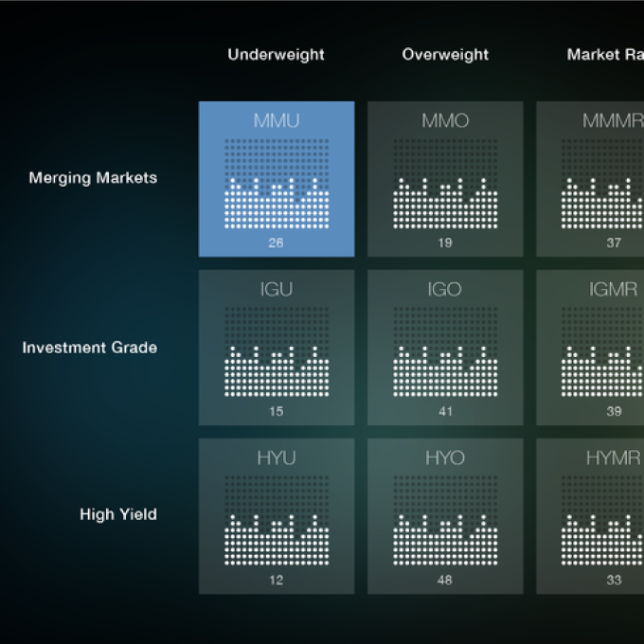
Task: Select the High Yield row label
Action: tap(118, 514)
